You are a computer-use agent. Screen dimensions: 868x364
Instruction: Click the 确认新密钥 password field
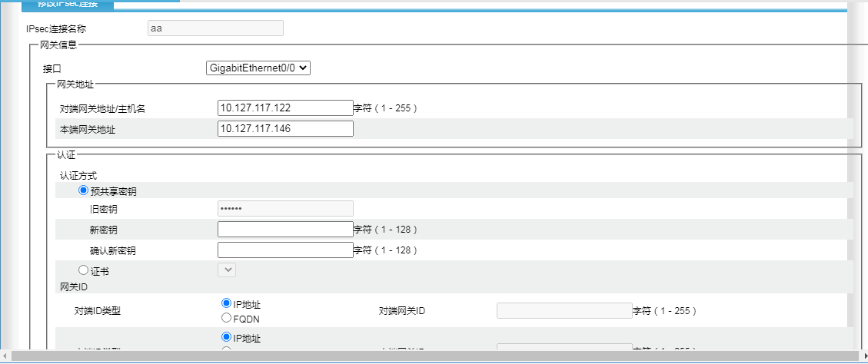click(286, 250)
